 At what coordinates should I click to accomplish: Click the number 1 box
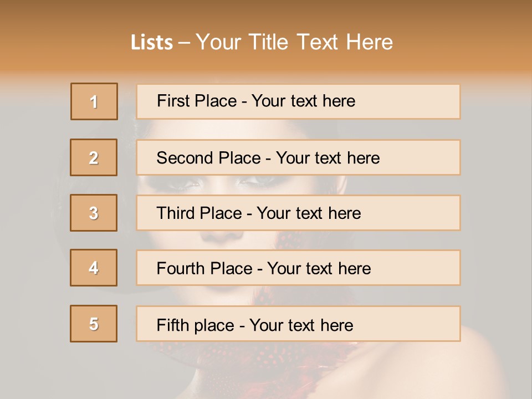(x=94, y=101)
